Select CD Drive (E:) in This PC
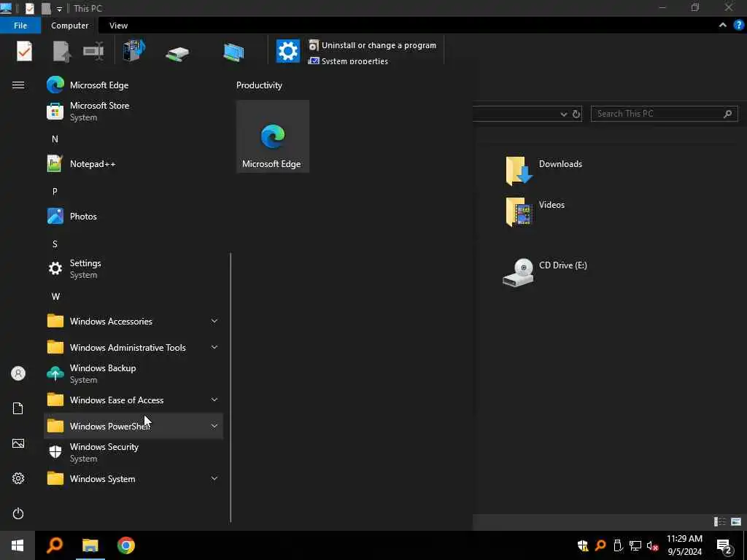The width and height of the screenshot is (747, 560). 545,273
